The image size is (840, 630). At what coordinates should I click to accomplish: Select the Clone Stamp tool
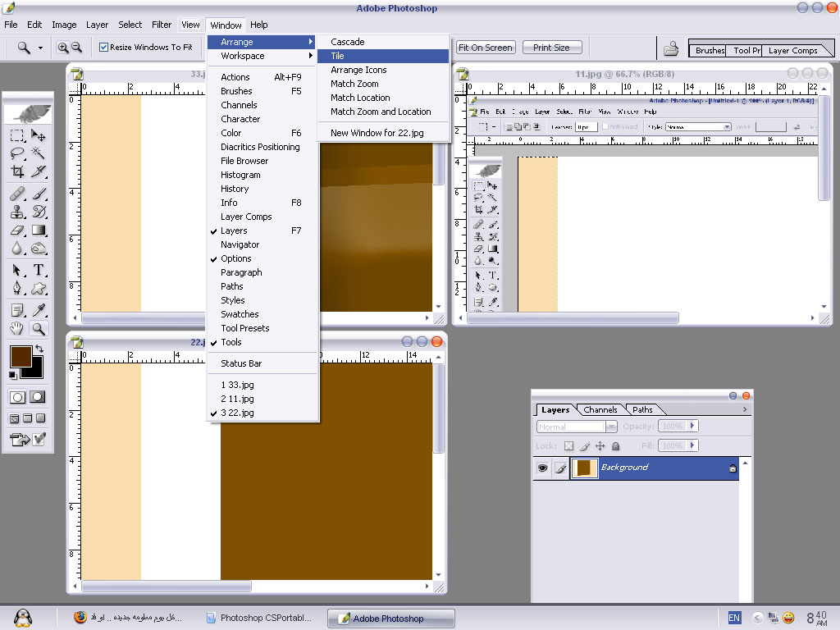pos(17,212)
